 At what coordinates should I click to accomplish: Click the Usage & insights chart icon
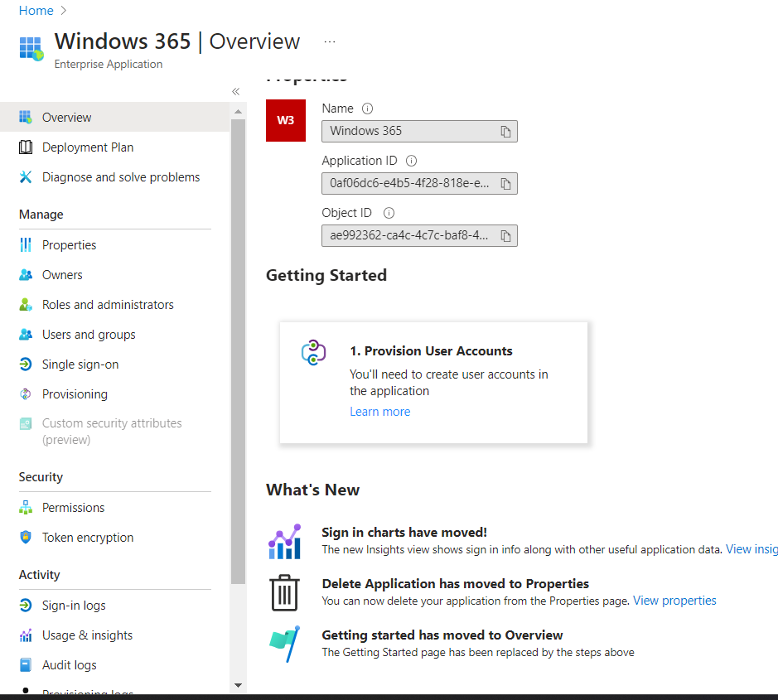(x=26, y=635)
